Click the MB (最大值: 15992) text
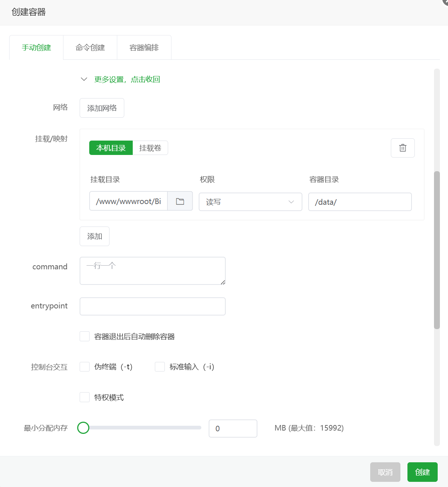Image resolution: width=448 pixels, height=487 pixels. [x=309, y=428]
